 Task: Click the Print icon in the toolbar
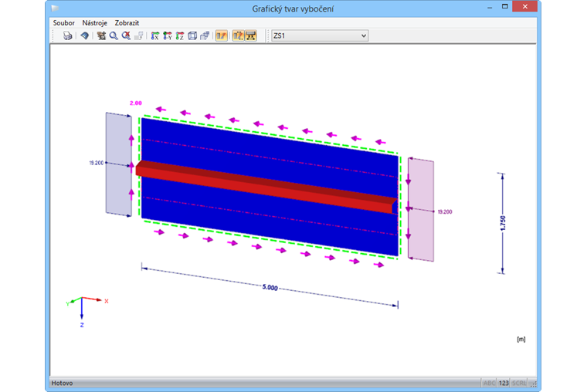pos(67,36)
